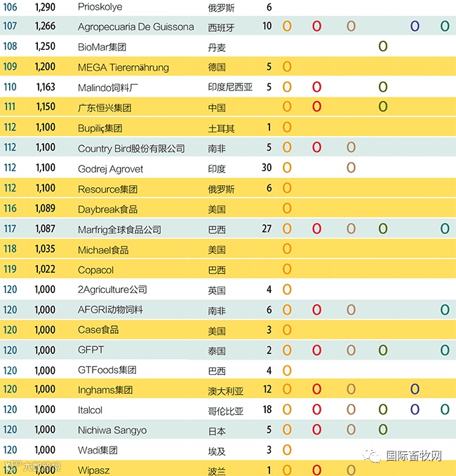Select MEGA Tierernährung in the table
This screenshot has width=456, height=476.
(x=123, y=67)
